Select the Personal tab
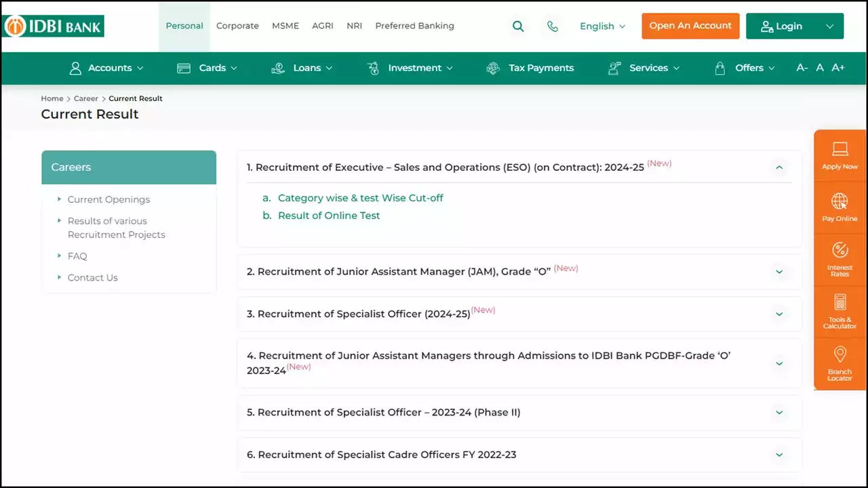This screenshot has height=488, width=868. point(184,26)
